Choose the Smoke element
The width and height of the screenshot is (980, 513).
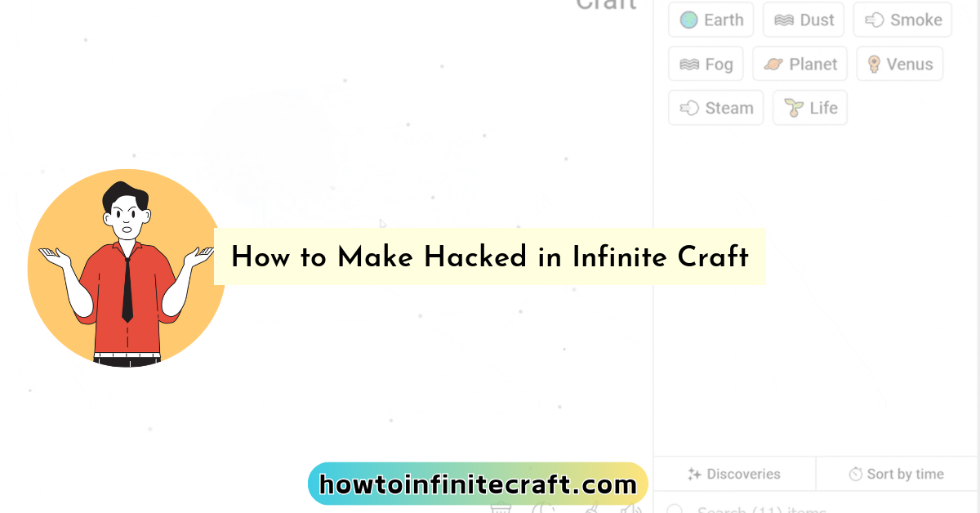coord(902,20)
